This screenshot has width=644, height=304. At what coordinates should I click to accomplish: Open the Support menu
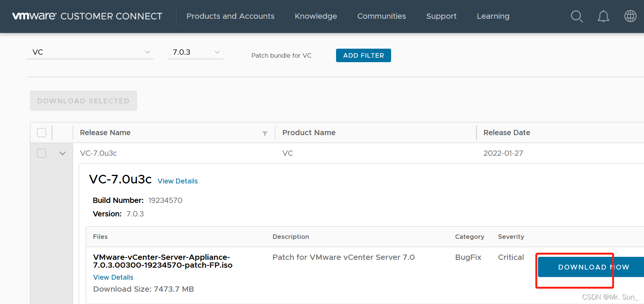(x=441, y=16)
